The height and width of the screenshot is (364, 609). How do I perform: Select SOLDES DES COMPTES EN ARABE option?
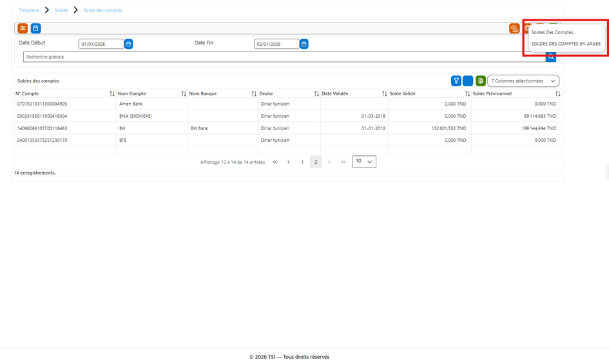click(x=566, y=44)
